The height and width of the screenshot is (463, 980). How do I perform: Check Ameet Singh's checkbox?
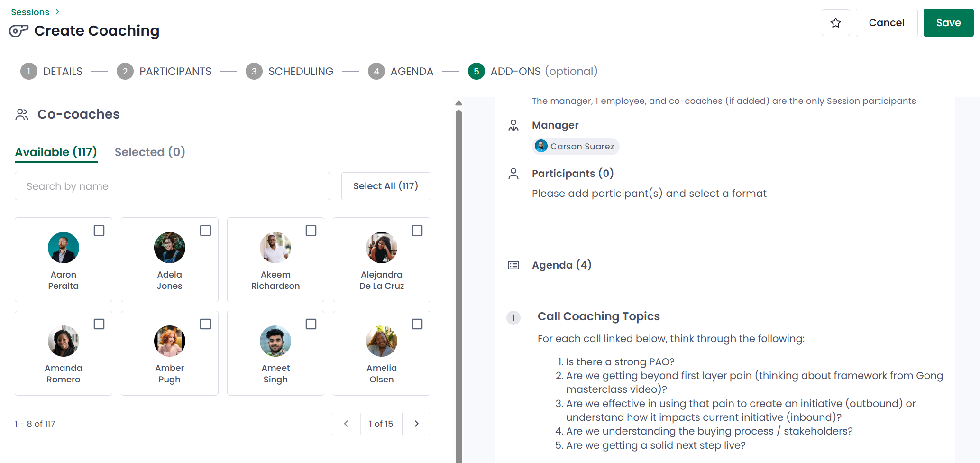coord(311,324)
